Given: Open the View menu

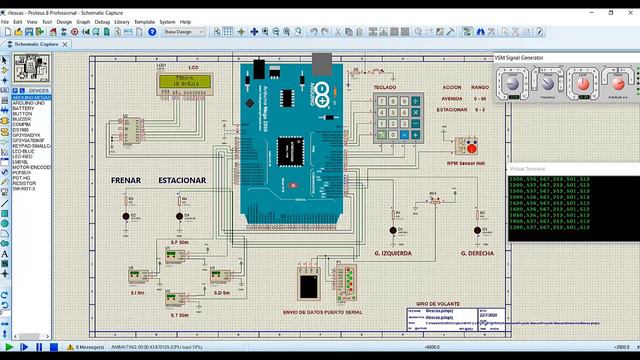Looking at the screenshot, I should click(x=32, y=22).
